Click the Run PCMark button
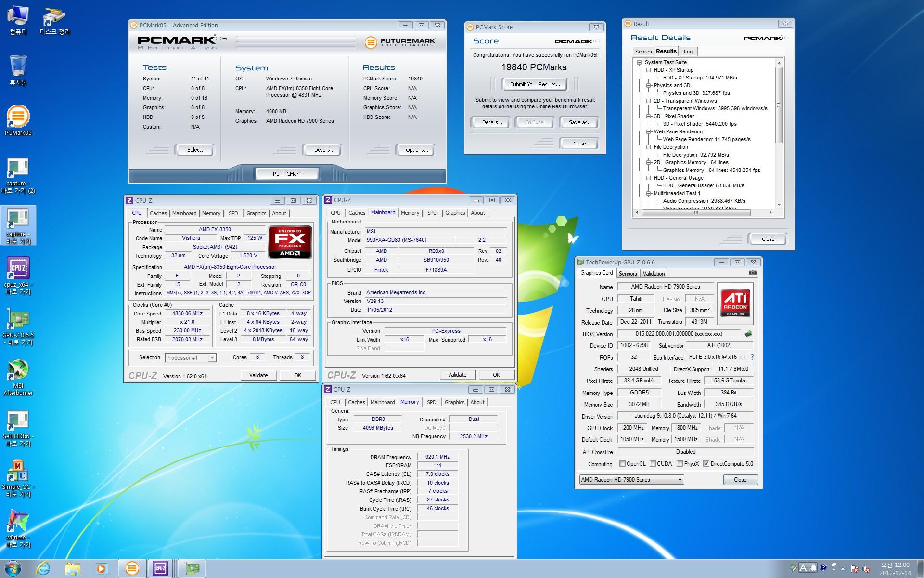 click(x=287, y=174)
